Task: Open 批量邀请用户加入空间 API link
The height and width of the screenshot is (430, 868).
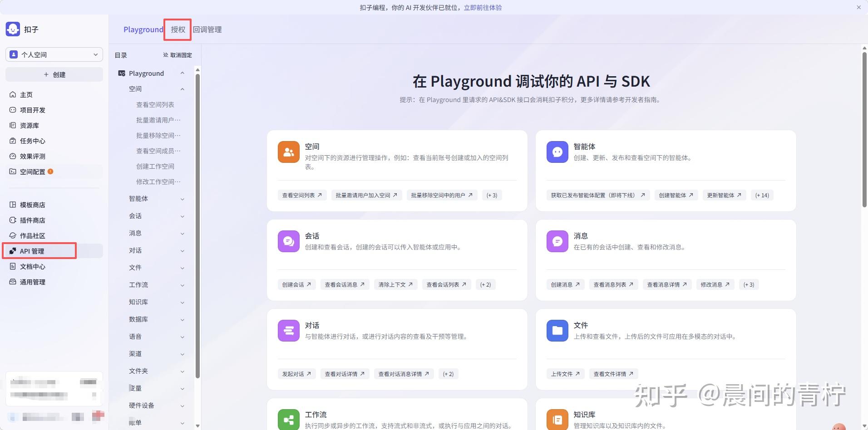Action: (366, 195)
